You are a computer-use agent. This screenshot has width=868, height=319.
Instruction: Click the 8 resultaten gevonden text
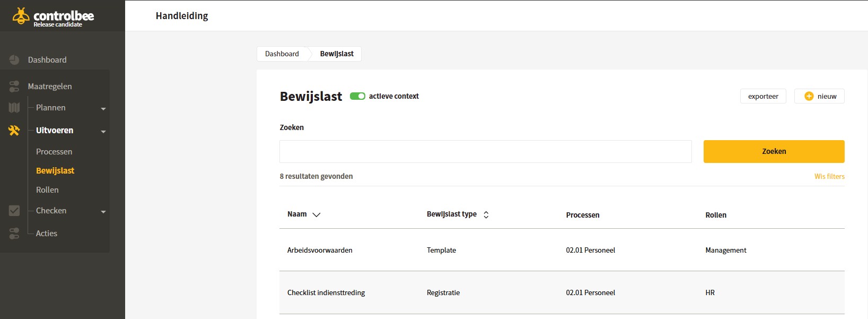point(316,176)
